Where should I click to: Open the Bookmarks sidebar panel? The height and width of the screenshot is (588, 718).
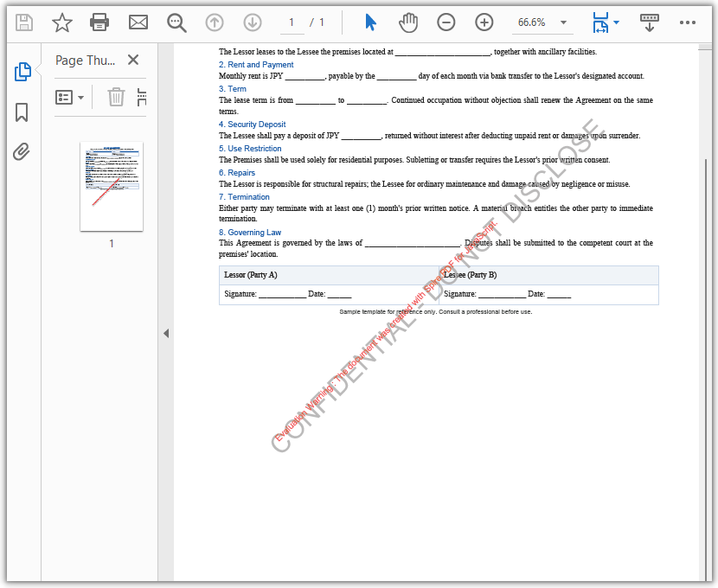(22, 112)
